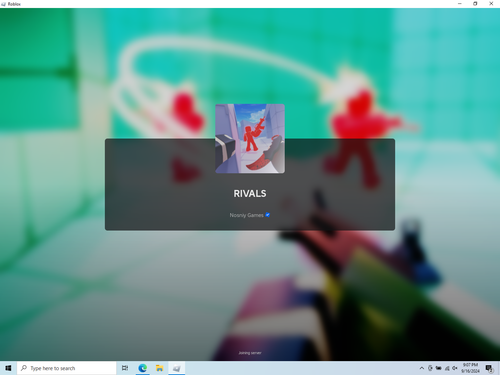The width and height of the screenshot is (500, 375).
Task: Restore down the Roblox window
Action: 475,4
